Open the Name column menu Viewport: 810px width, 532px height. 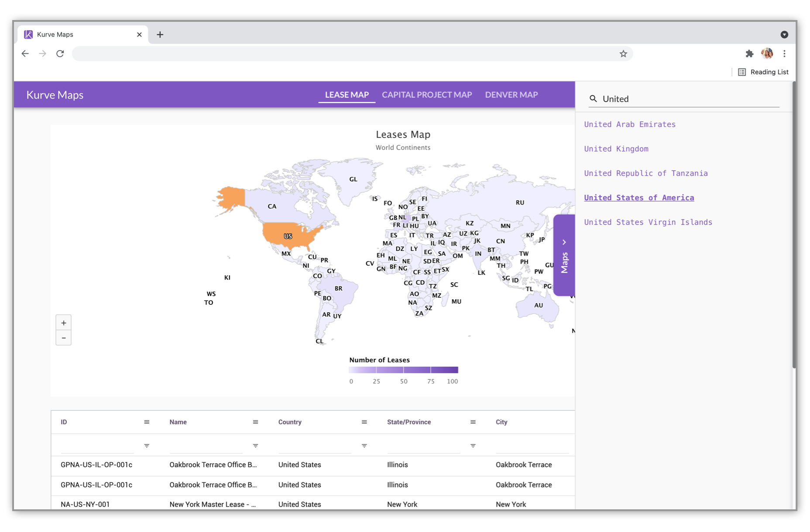[255, 422]
